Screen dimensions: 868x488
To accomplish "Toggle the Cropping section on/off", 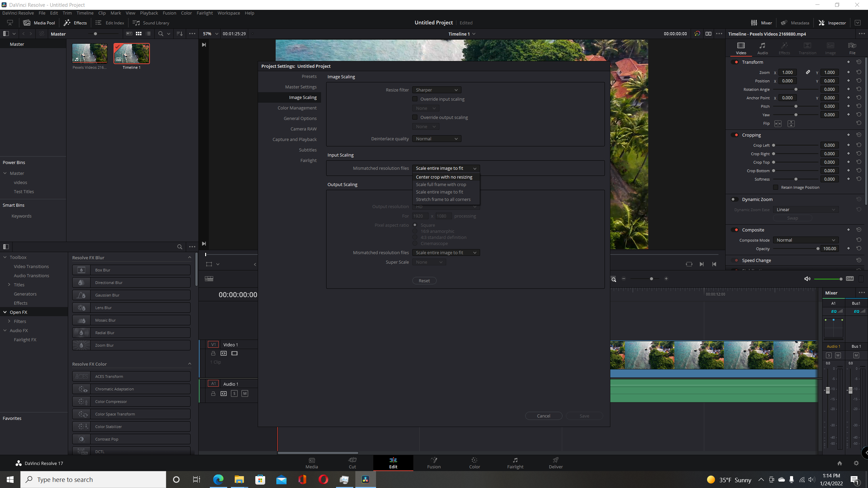I will coord(735,135).
